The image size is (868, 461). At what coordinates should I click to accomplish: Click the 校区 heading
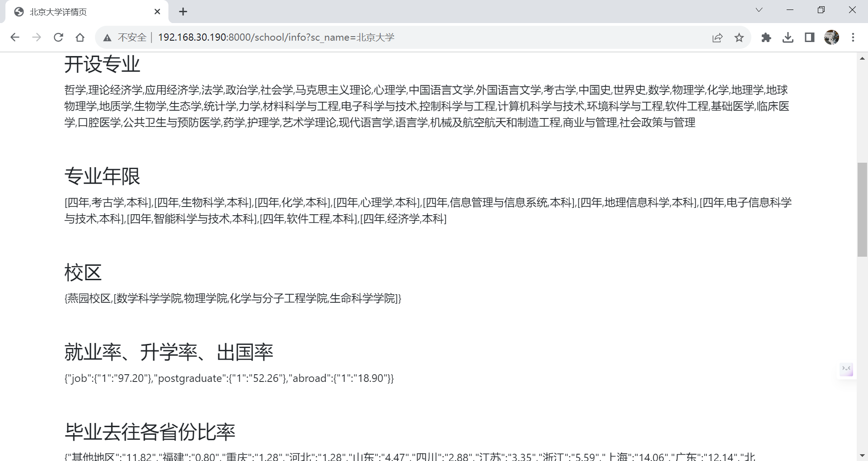[83, 273]
